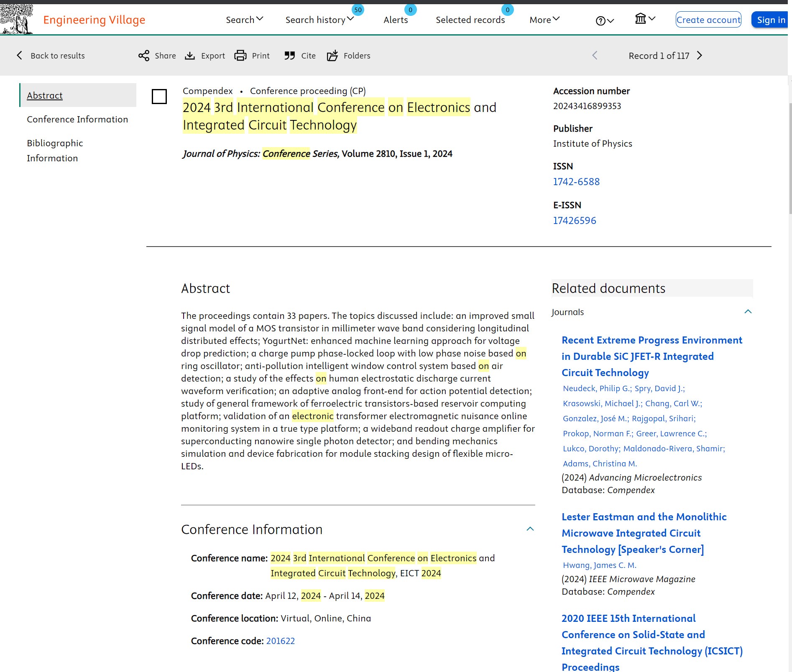The width and height of the screenshot is (792, 672).
Task: Click the Elsevier tree logo
Action: 16,19
